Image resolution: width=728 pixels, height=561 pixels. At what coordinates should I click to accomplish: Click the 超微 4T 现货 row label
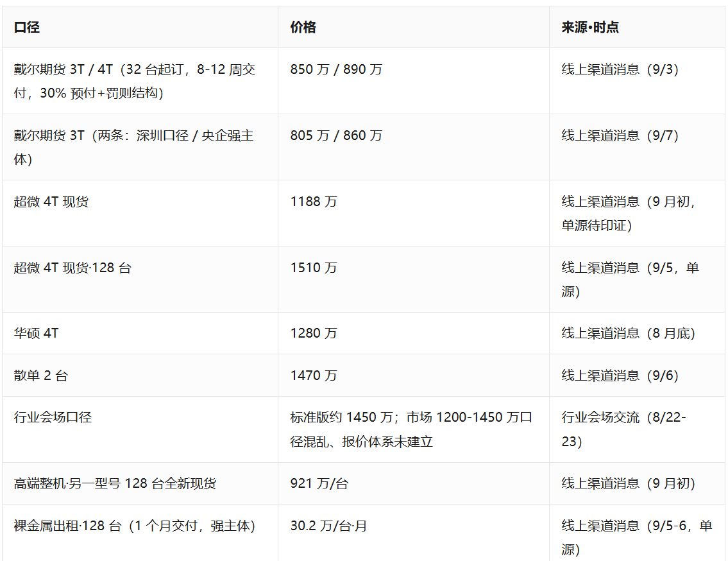pyautogui.click(x=51, y=202)
